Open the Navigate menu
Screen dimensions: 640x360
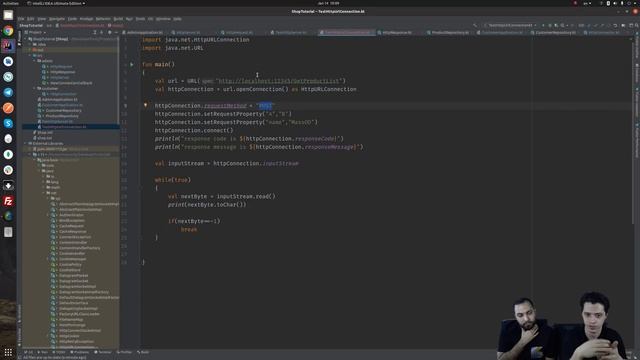(57, 19)
